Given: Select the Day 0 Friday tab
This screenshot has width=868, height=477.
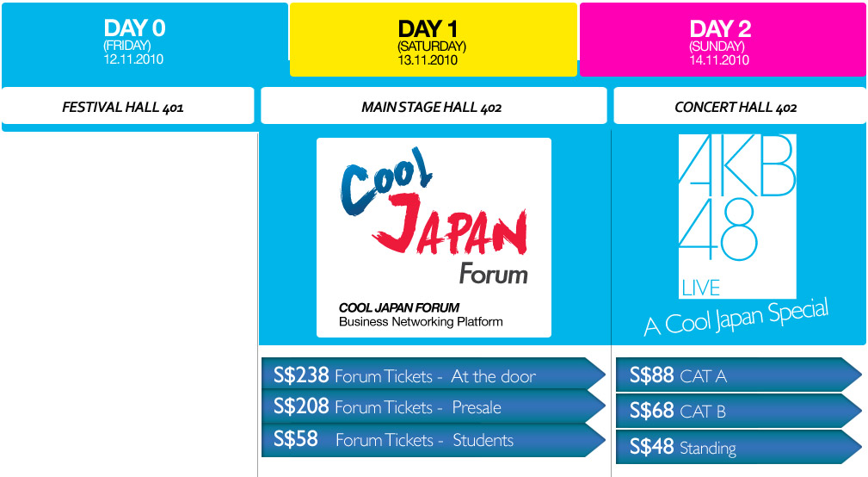Looking at the screenshot, I should pos(145,40).
